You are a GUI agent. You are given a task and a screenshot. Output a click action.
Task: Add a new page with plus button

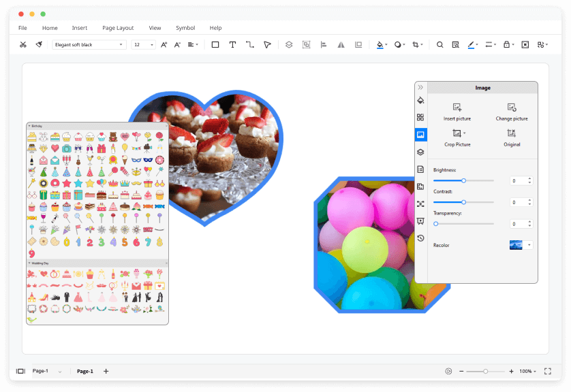[106, 372]
